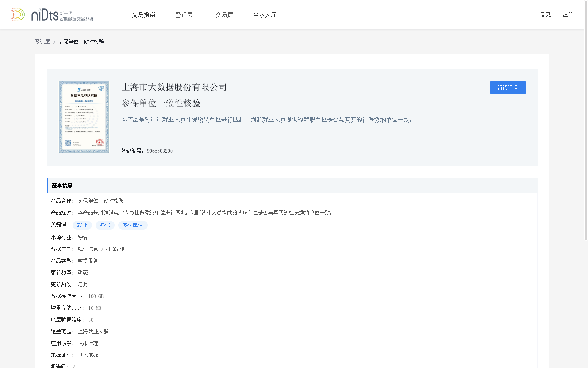The width and height of the screenshot is (588, 368).
Task: Select update frequency value 动态
Action: point(83,273)
